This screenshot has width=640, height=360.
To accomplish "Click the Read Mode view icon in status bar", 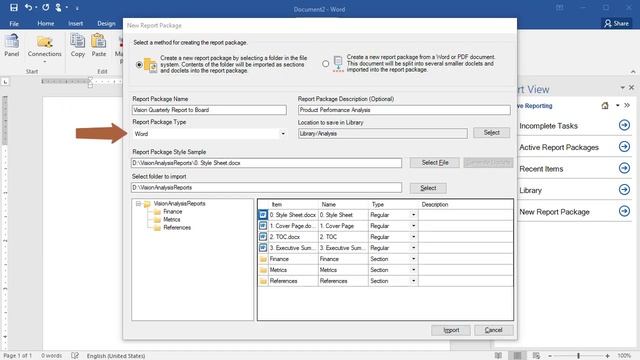I will tap(498, 356).
